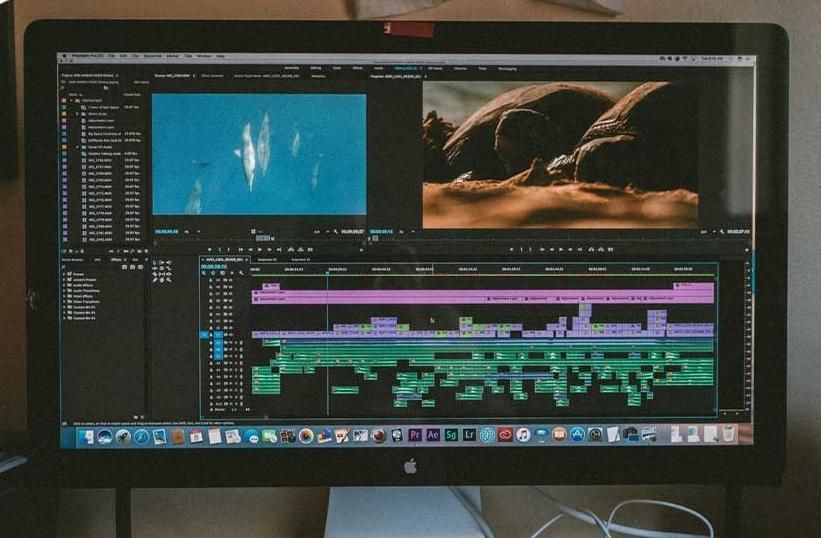Collapse top bin in Project panel
This screenshot has height=538, width=821.
(71, 100)
